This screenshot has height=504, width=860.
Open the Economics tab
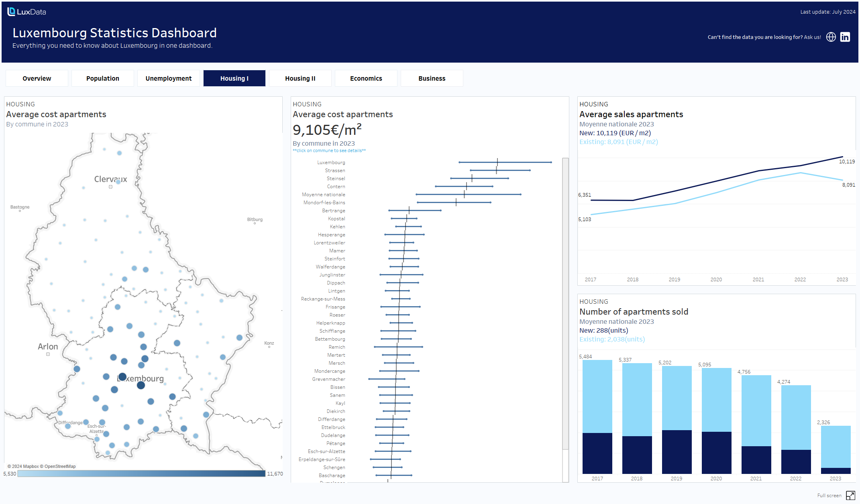point(366,78)
